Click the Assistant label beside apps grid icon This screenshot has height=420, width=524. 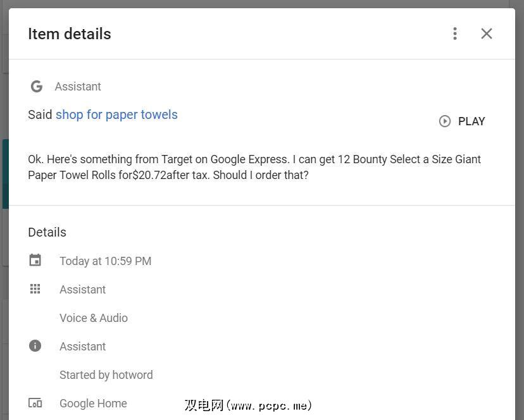[x=82, y=289]
